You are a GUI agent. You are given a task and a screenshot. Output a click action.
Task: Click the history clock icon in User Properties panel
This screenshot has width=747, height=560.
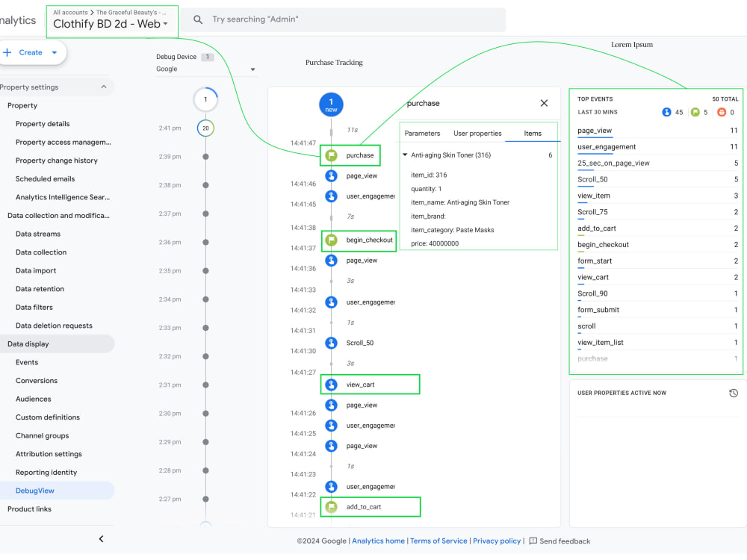coord(733,393)
